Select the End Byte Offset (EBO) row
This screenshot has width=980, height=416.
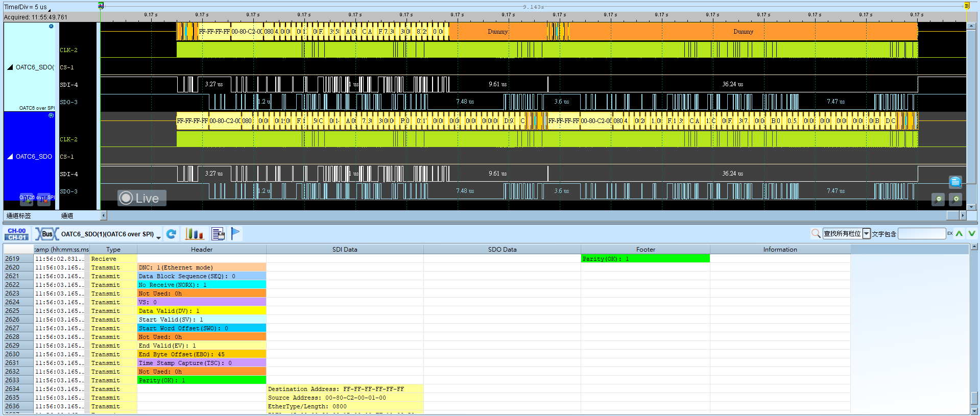click(x=202, y=354)
